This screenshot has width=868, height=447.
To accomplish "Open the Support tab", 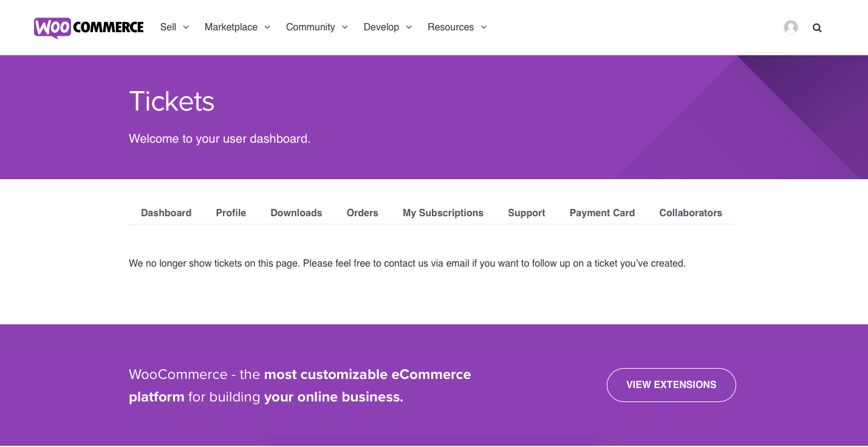I will (527, 213).
